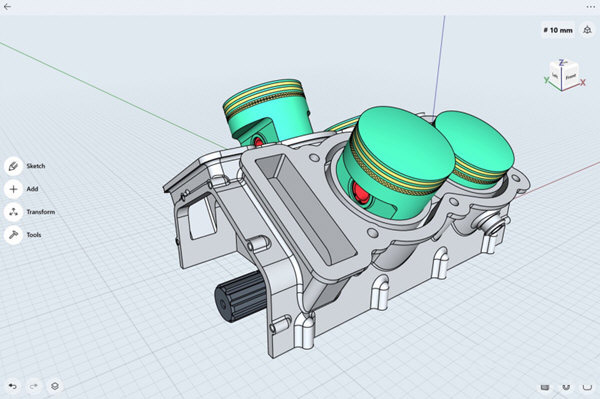Select the Front face of orientation cube

pos(570,77)
